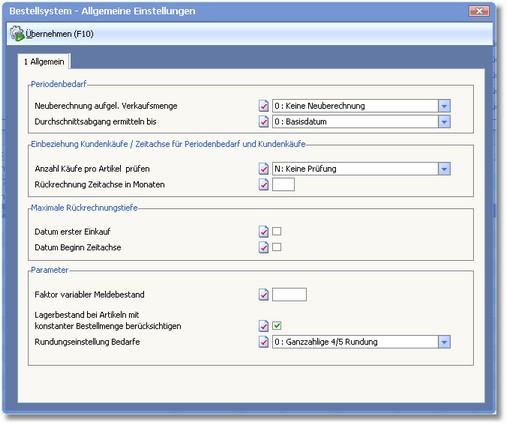Click the document icon next to Datum erster Einkauf
Screen dimensions: 507x425
pyautogui.click(x=263, y=231)
